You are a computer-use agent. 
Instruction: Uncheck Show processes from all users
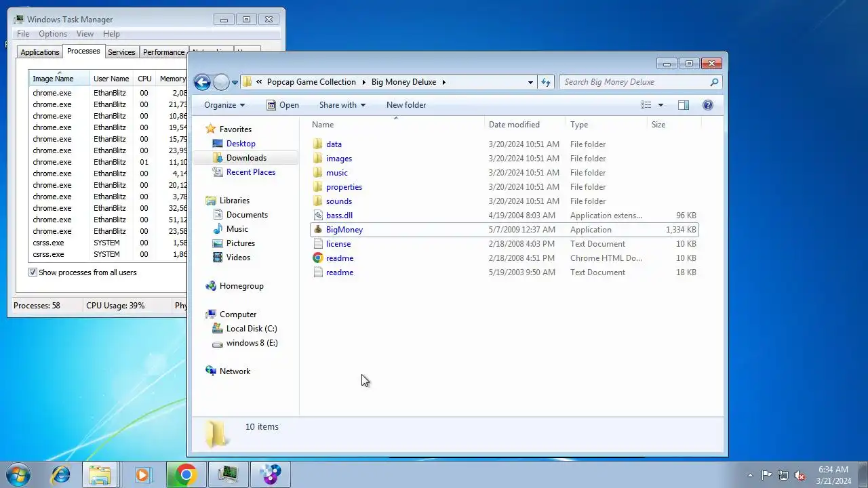(33, 272)
